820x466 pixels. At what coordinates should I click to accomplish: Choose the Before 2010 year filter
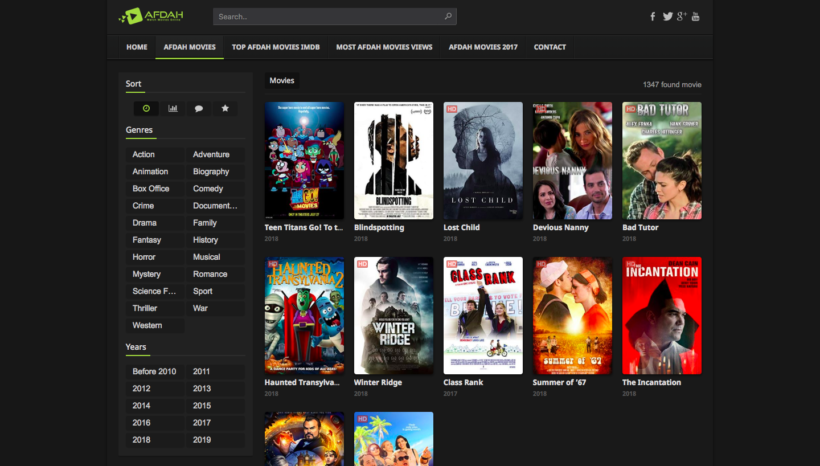pyautogui.click(x=154, y=371)
